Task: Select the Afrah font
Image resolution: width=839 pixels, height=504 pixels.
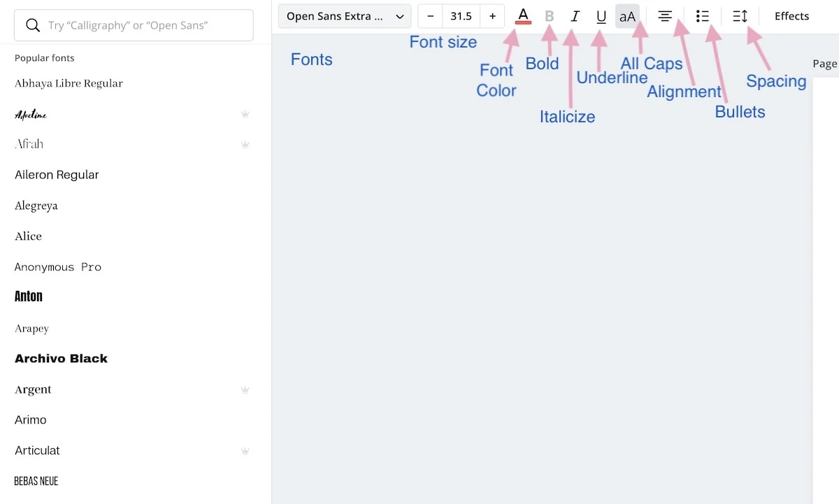Action: point(29,144)
